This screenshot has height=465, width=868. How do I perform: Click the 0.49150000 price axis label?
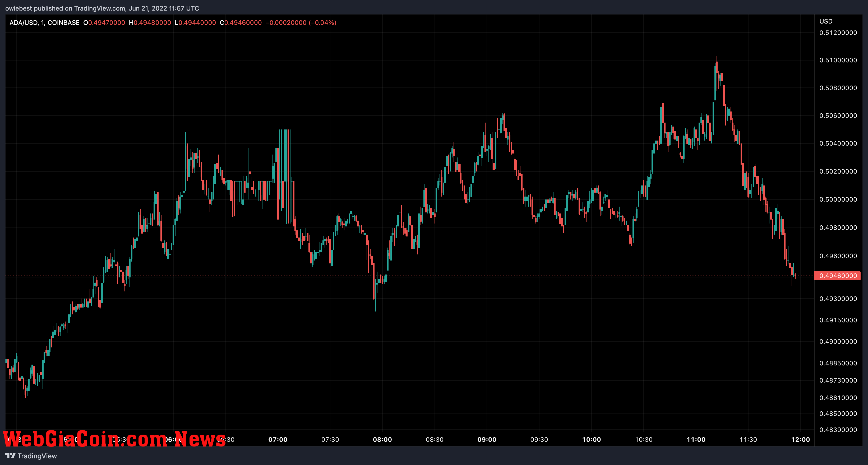[838, 320]
